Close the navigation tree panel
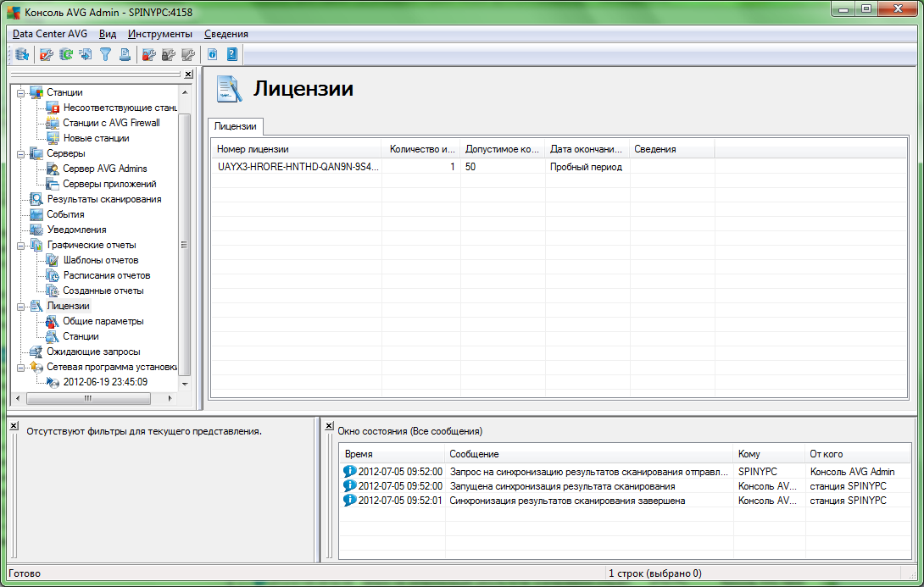The height and width of the screenshot is (587, 924). click(x=188, y=75)
